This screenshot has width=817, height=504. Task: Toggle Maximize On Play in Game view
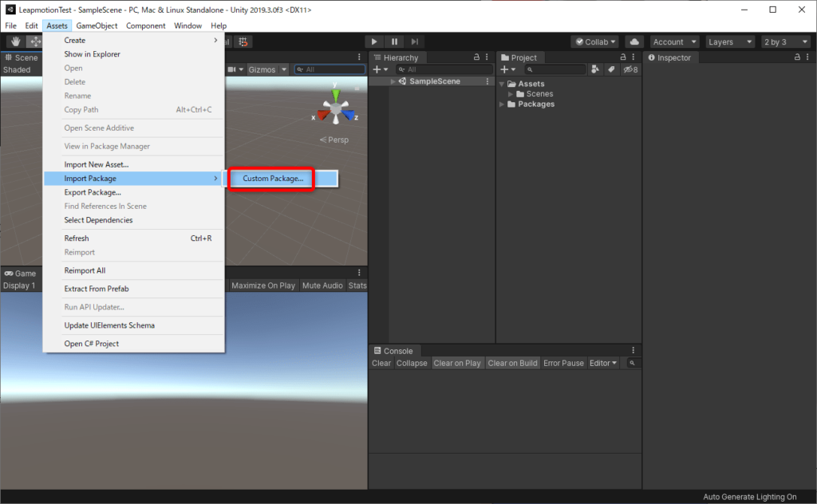coord(263,285)
